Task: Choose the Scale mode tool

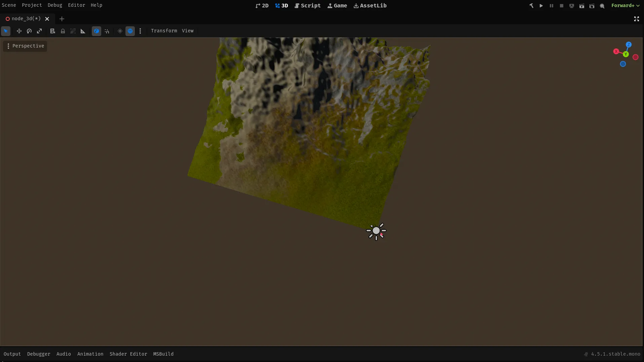Action: [39, 31]
